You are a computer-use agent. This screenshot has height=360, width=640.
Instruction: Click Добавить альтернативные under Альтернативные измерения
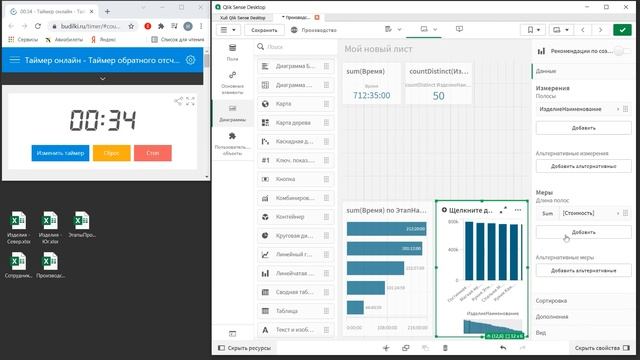click(584, 166)
